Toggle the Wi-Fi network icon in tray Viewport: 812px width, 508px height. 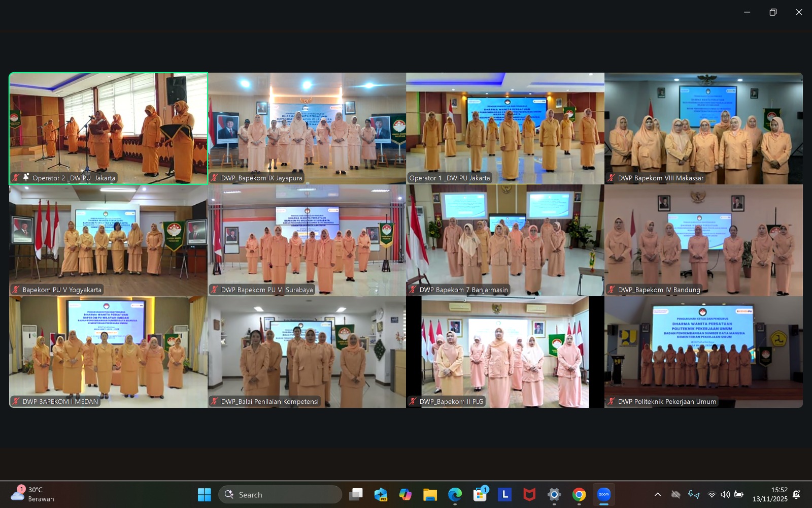pos(712,494)
